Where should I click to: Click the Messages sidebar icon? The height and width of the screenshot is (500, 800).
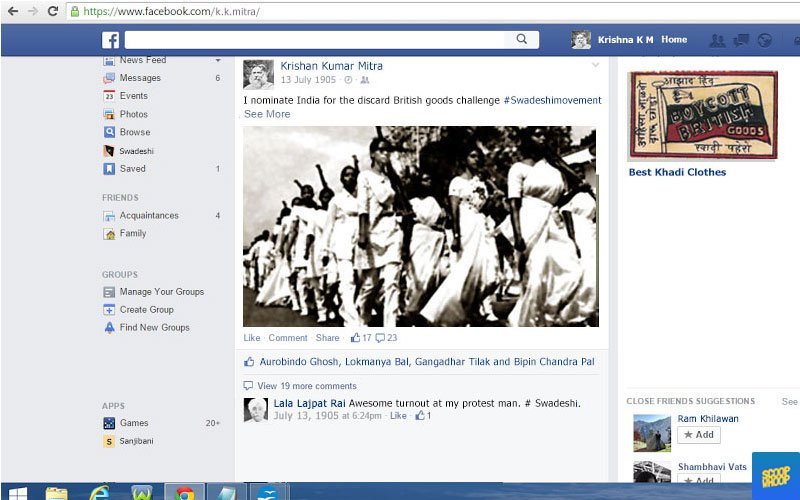coord(109,78)
